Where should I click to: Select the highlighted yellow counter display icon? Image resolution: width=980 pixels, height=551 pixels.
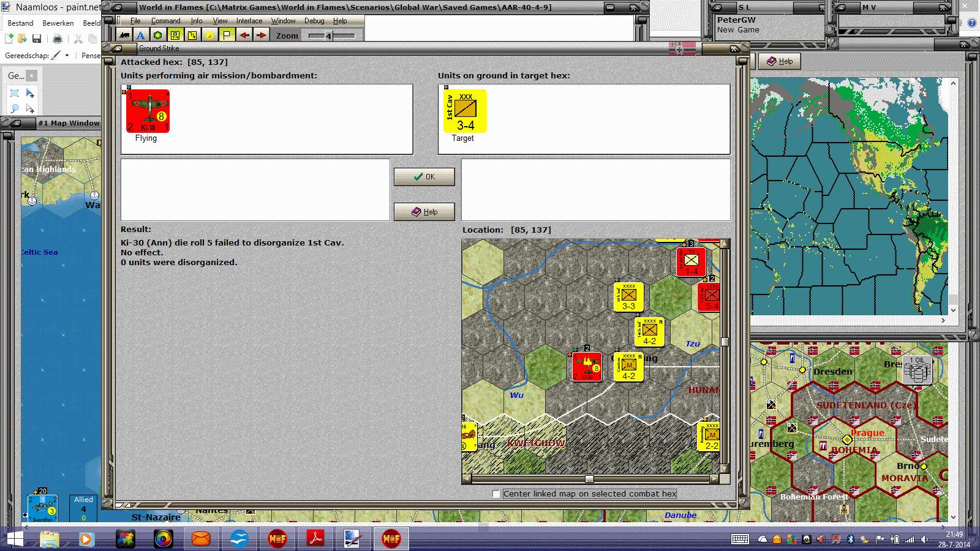[175, 35]
